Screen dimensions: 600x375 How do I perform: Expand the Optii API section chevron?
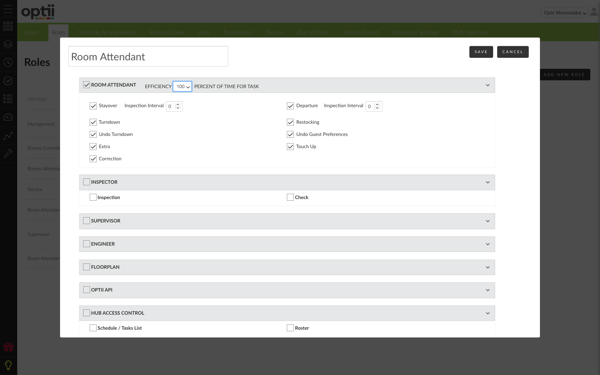488,290
